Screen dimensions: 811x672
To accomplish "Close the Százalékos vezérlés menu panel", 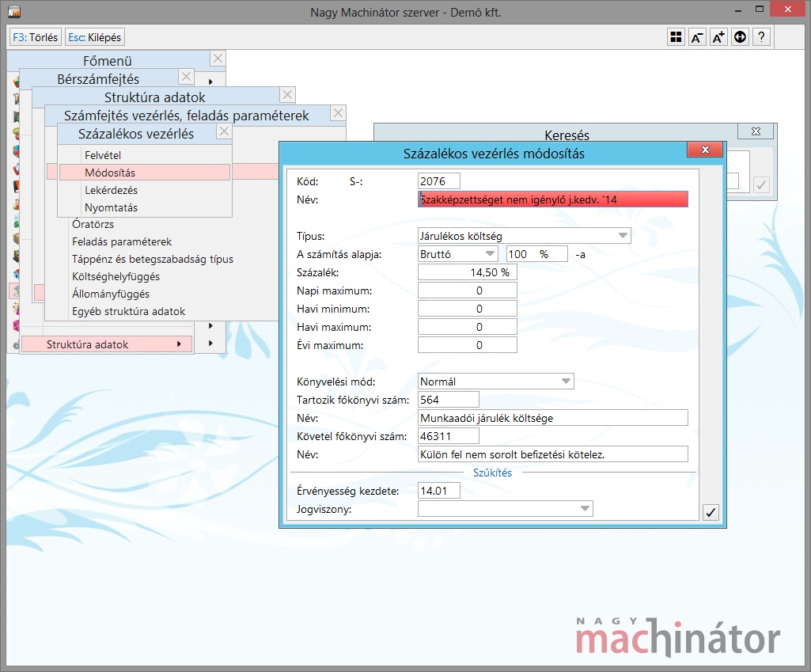I will point(224,131).
